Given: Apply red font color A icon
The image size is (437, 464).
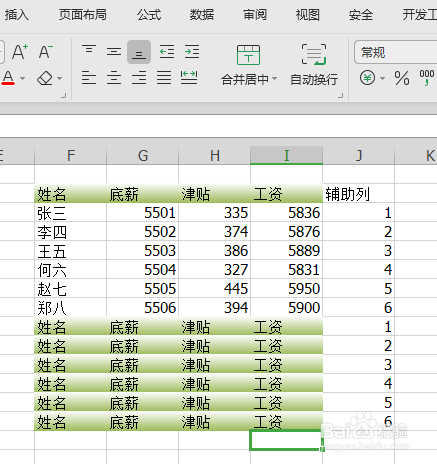Looking at the screenshot, I should click(8, 78).
